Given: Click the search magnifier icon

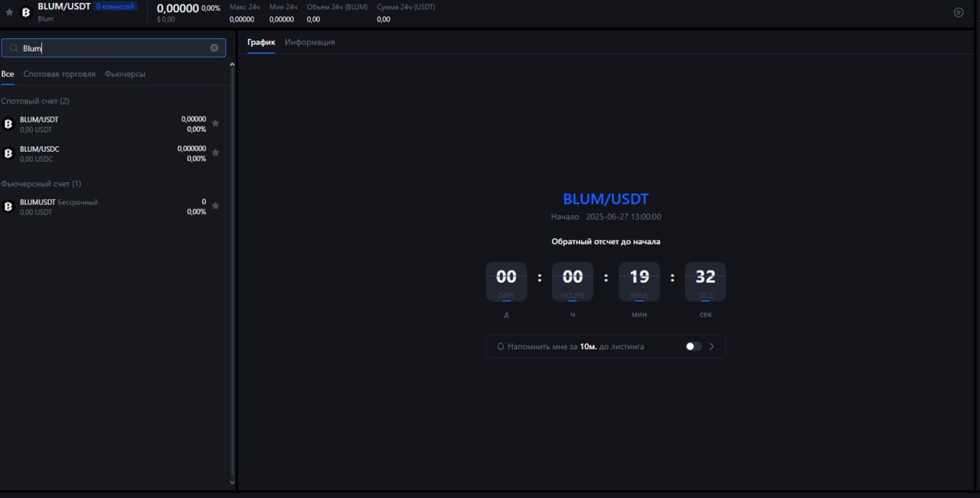Looking at the screenshot, I should coord(13,48).
